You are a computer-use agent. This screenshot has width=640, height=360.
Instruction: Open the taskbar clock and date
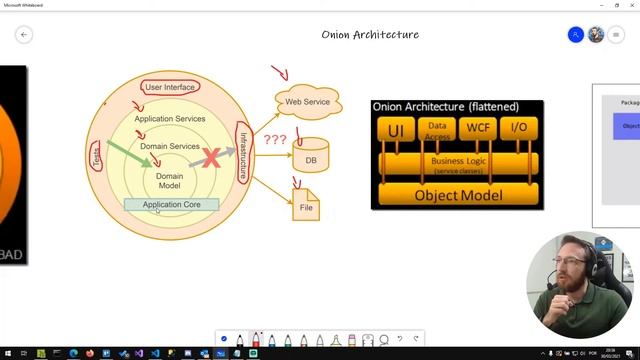click(611, 353)
